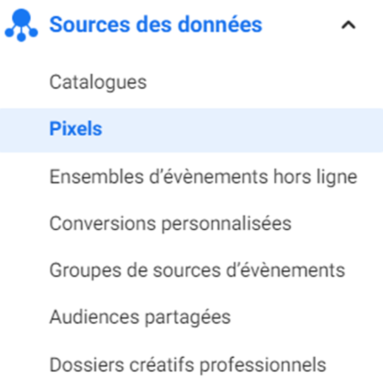The image size is (383, 389).
Task: View offline event sets (hors ligne) entry
Action: tap(203, 177)
